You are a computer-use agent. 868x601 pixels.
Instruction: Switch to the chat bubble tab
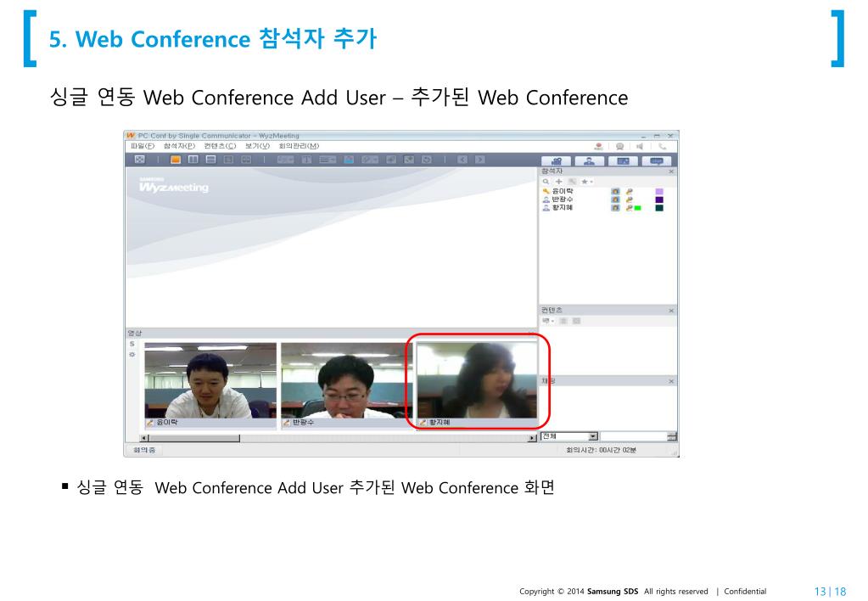click(657, 161)
